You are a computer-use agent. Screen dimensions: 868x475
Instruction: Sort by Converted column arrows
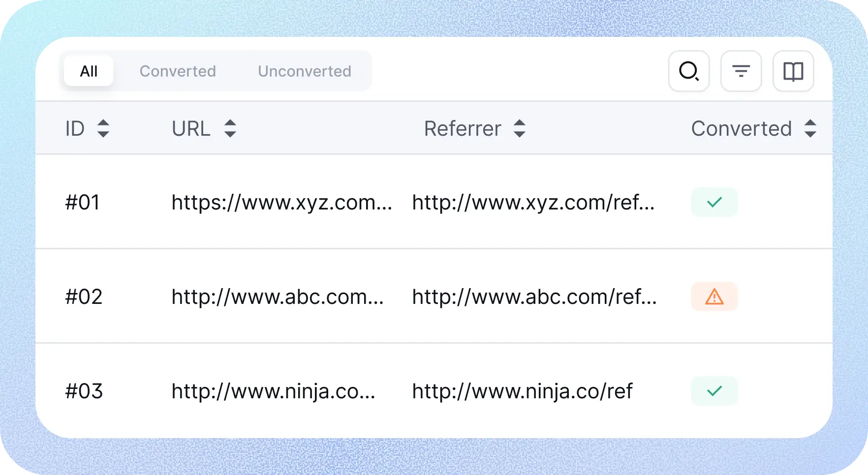click(810, 128)
